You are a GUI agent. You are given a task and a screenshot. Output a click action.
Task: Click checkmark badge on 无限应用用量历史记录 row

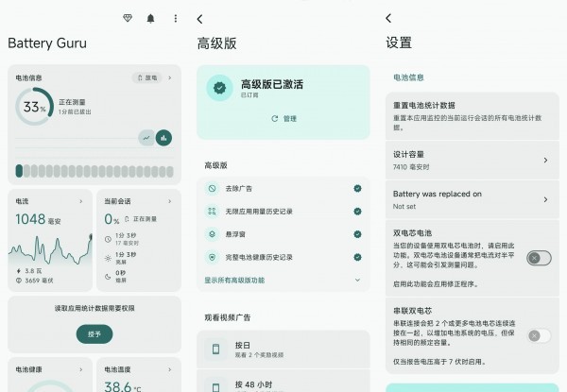click(357, 212)
